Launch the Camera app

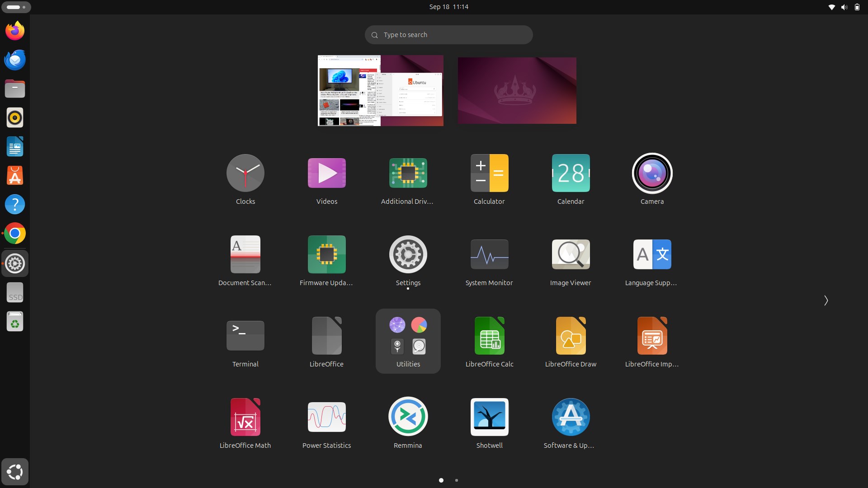pyautogui.click(x=652, y=179)
